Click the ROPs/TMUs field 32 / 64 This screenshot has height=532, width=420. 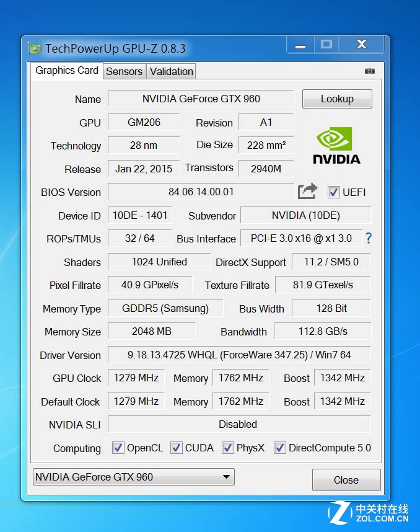tap(139, 238)
